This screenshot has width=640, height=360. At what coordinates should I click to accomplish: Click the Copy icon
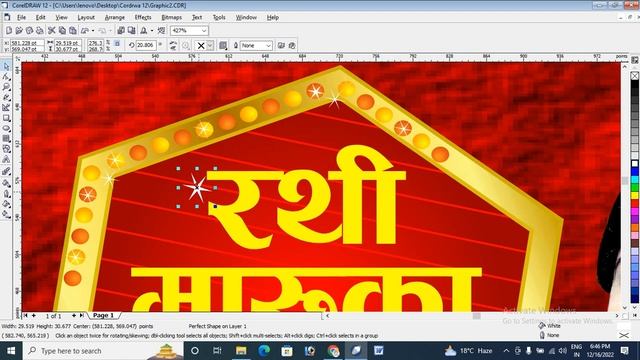[62, 31]
